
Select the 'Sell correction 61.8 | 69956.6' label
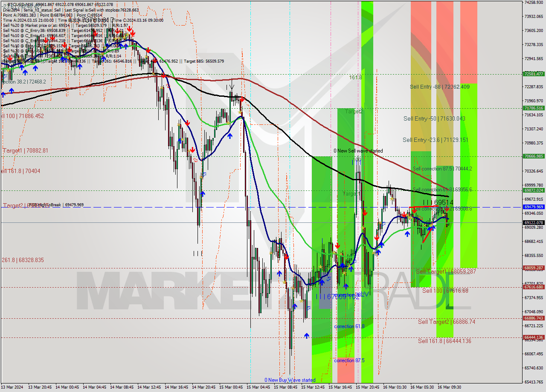[442, 190]
